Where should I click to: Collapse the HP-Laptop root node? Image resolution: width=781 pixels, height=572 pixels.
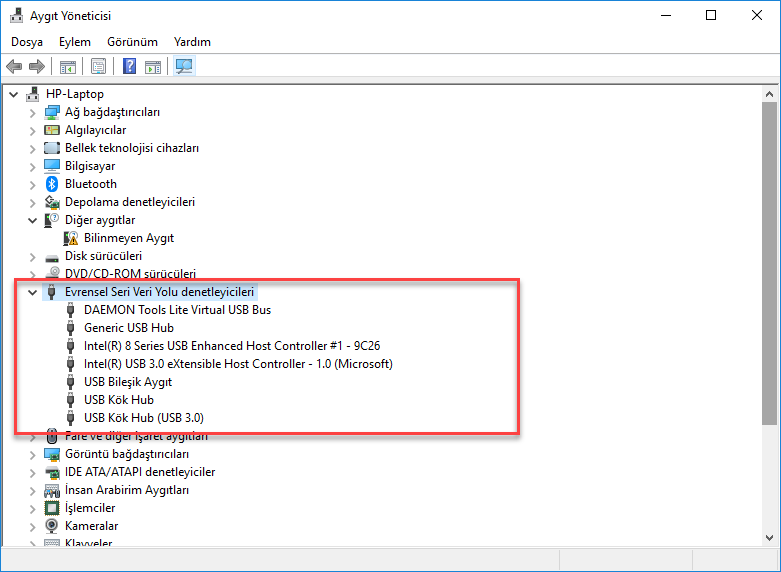[13, 94]
